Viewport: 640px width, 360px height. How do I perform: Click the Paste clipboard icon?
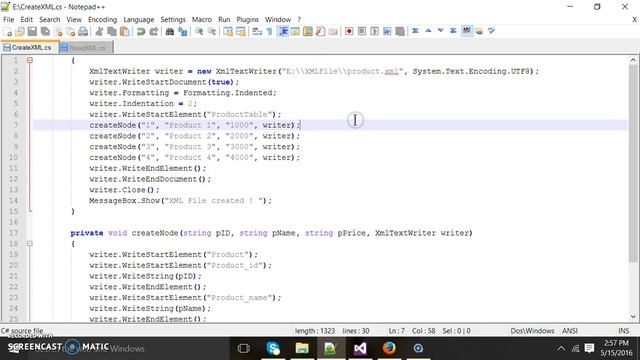click(x=124, y=31)
